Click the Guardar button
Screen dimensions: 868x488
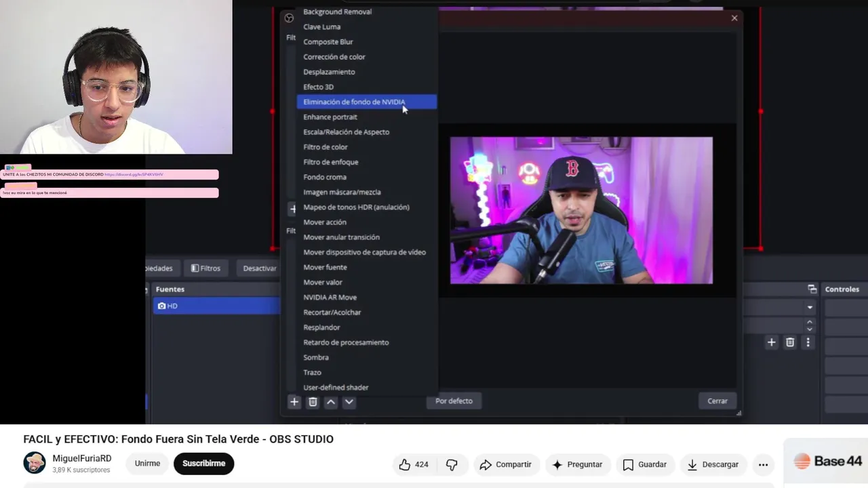tap(645, 464)
